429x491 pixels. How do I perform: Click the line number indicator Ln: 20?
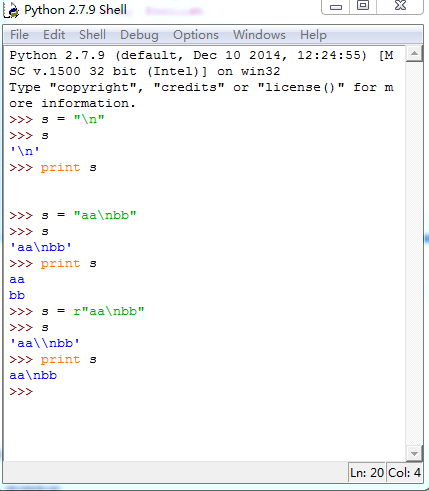tap(367, 472)
